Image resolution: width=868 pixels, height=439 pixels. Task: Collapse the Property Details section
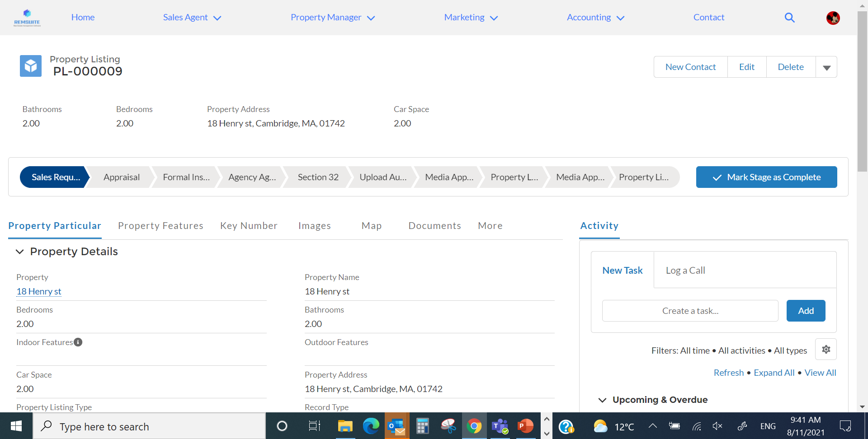click(20, 252)
